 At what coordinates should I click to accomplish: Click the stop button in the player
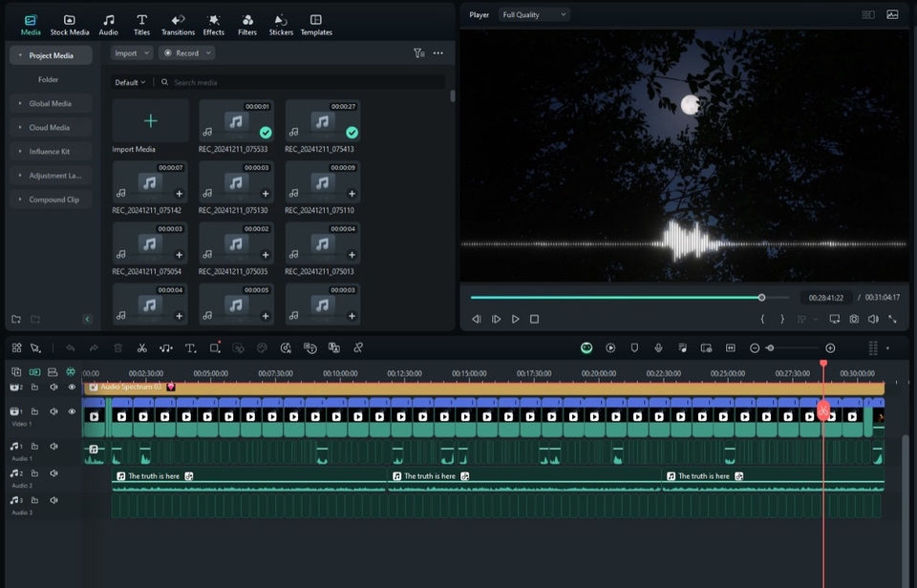(x=534, y=319)
